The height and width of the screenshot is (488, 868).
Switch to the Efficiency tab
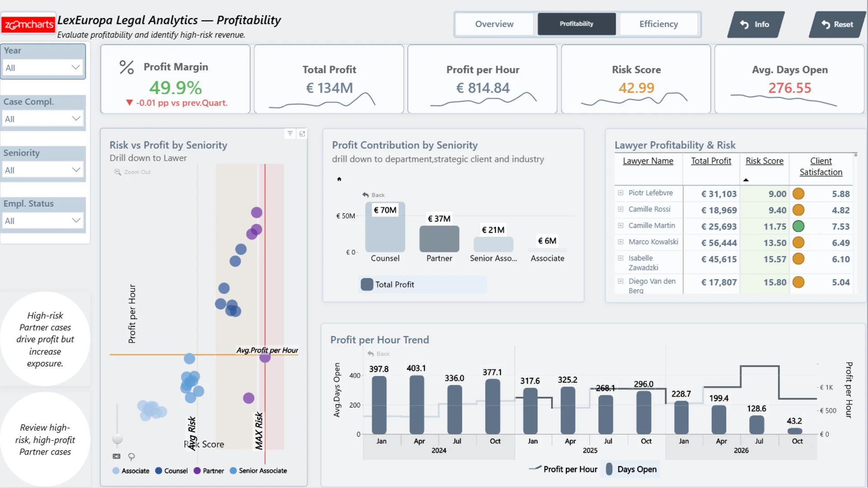659,24
